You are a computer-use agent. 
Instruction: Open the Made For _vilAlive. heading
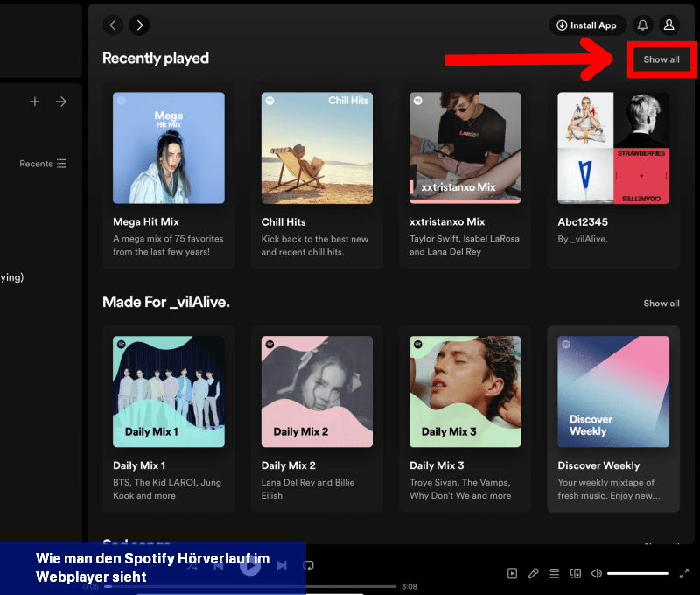(166, 302)
